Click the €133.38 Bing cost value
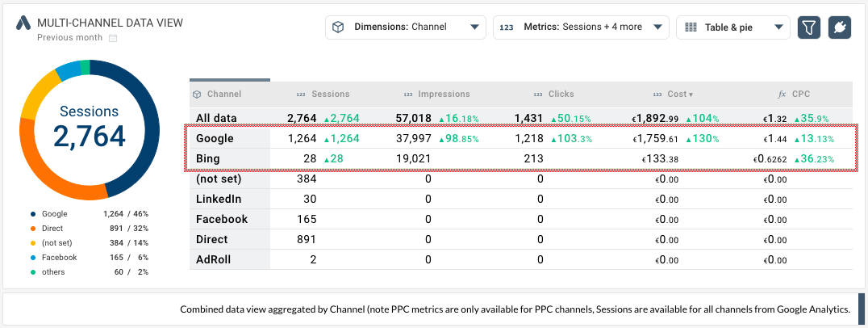Screen dimensions: 868x328 660,159
